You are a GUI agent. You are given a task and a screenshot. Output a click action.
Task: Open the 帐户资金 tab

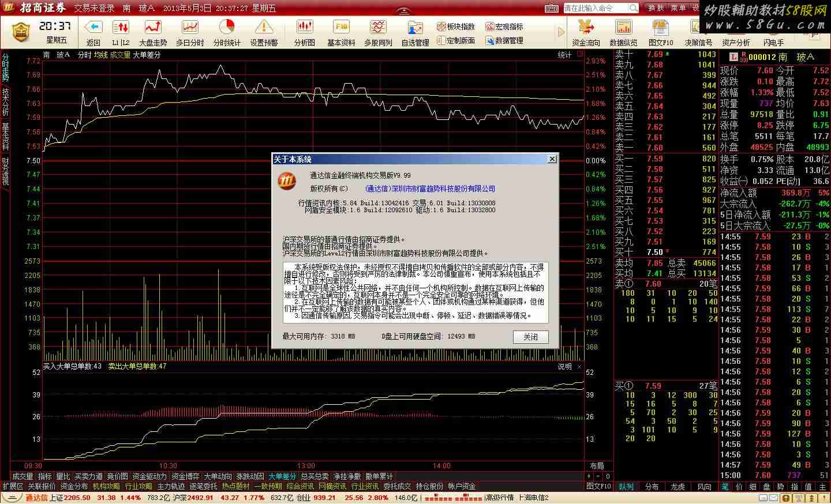pyautogui.click(x=462, y=486)
